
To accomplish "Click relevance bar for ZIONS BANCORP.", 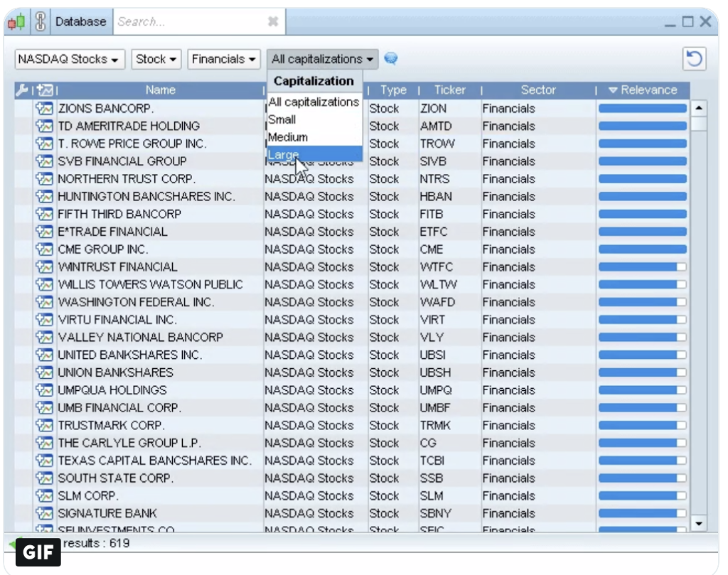I will pos(643,109).
